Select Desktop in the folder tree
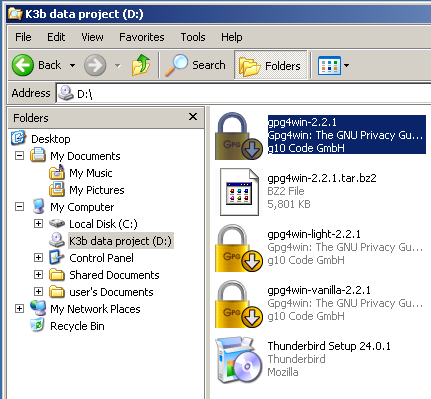Screen dimensions: 431x399 pyautogui.click(x=51, y=139)
